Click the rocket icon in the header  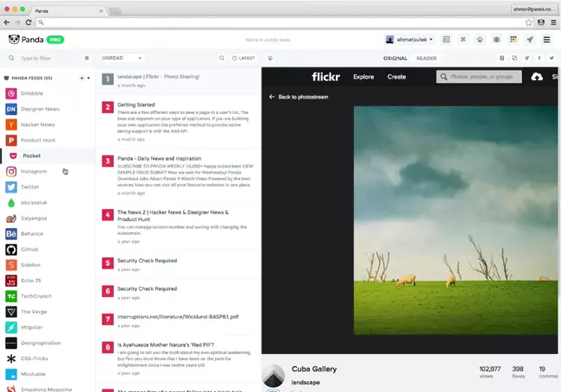[x=530, y=40]
